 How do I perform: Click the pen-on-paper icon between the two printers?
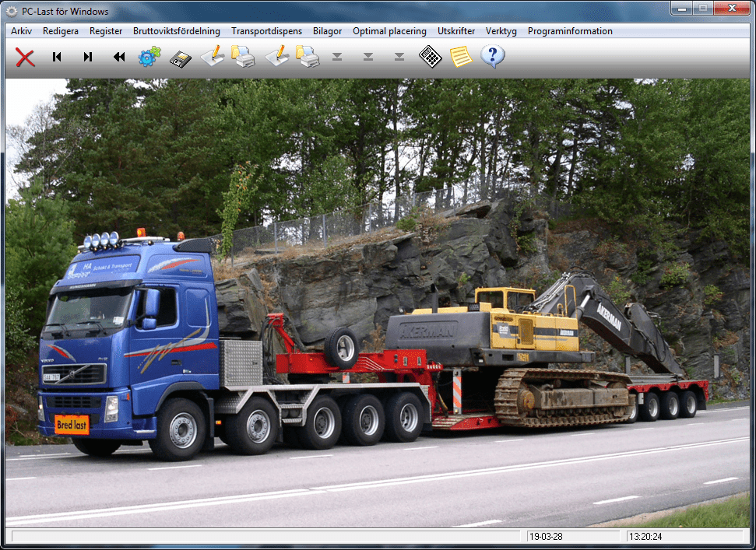[x=277, y=56]
